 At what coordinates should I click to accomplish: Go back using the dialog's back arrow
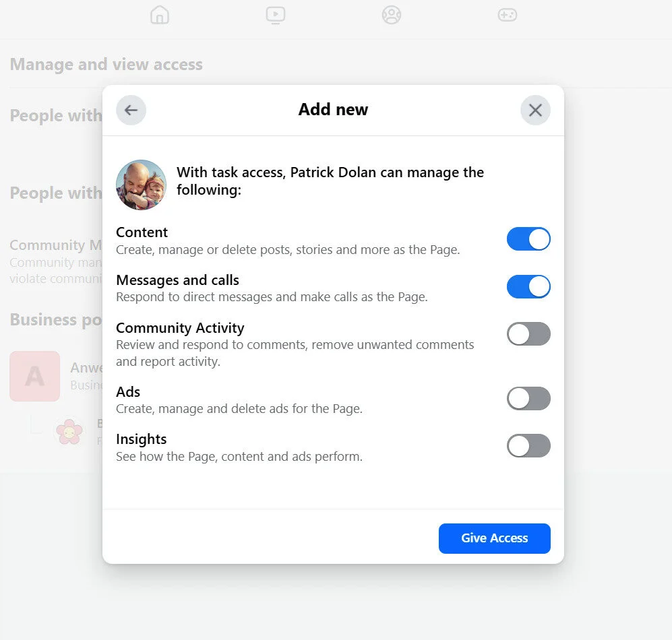coord(131,110)
